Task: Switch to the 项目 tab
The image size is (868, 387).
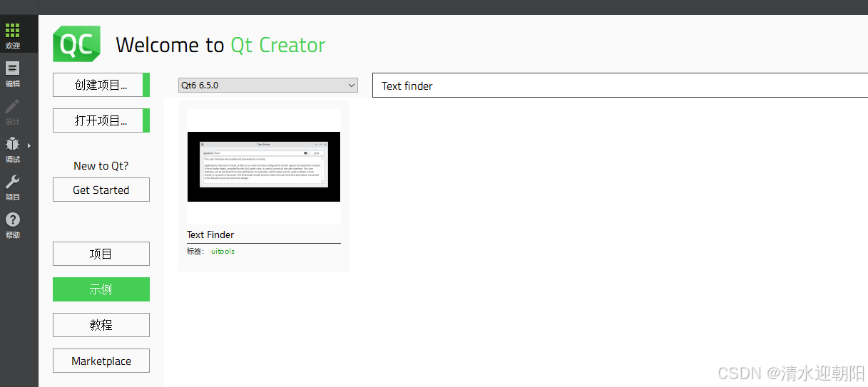Action: [101, 254]
